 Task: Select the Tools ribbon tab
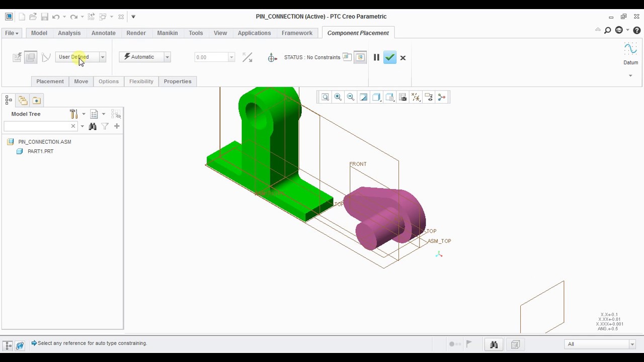196,33
